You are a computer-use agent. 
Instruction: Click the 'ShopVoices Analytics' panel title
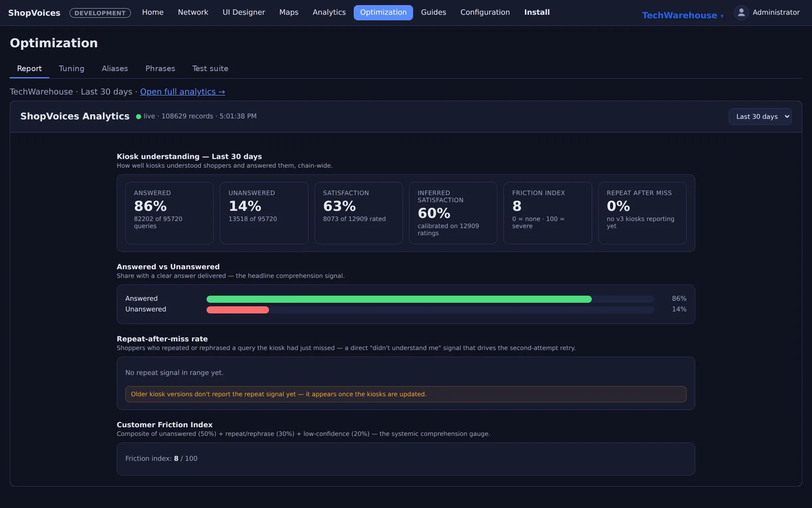(75, 116)
